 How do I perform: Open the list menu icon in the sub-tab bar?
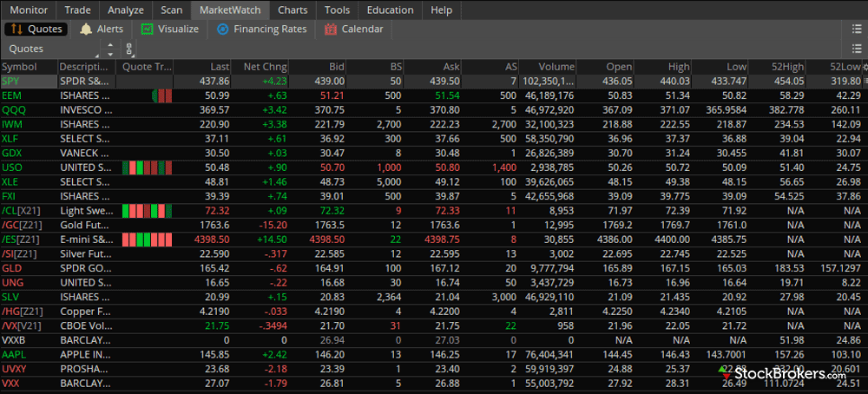[x=857, y=29]
